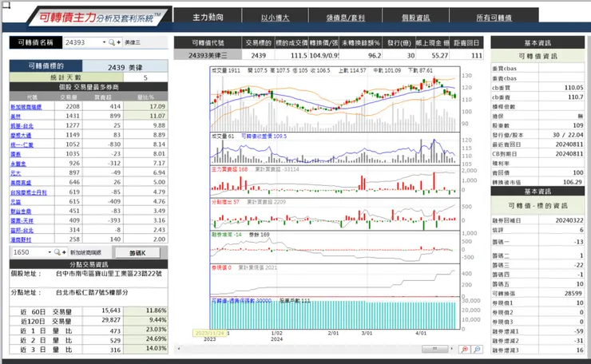Open the 國泰 broker link in the 1035 row
Image resolution: width=591 pixels, height=364 pixels.
[15, 154]
